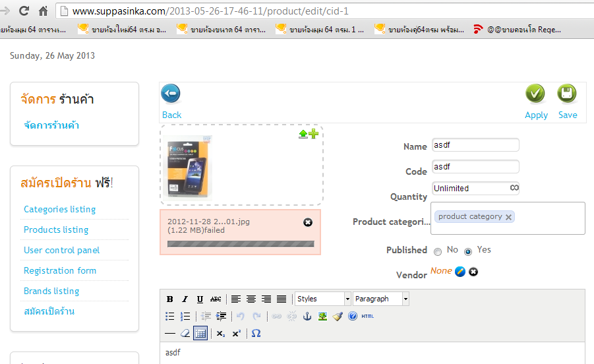Screen dimensions: 594x364
Task: Click the undo icon in editor
Action: 241,317
